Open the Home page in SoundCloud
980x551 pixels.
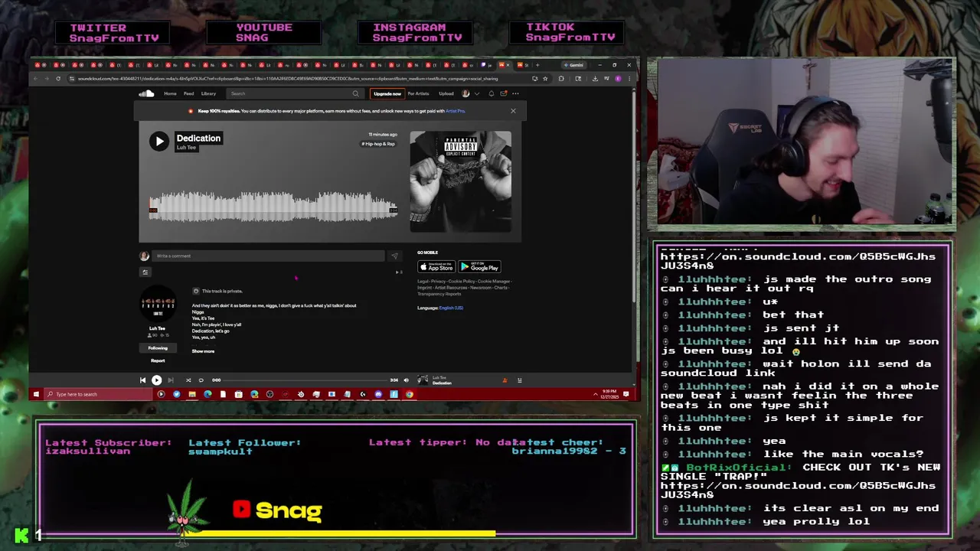pyautogui.click(x=170, y=93)
